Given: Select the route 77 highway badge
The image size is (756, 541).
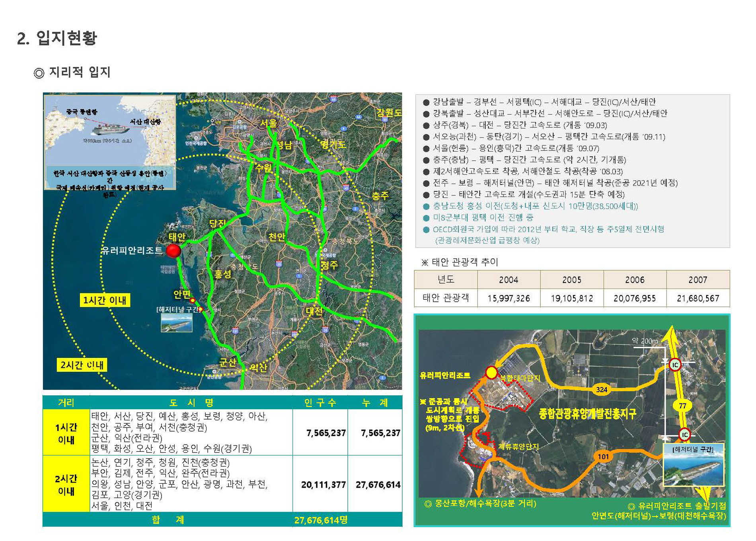Looking at the screenshot, I should coord(682,406).
